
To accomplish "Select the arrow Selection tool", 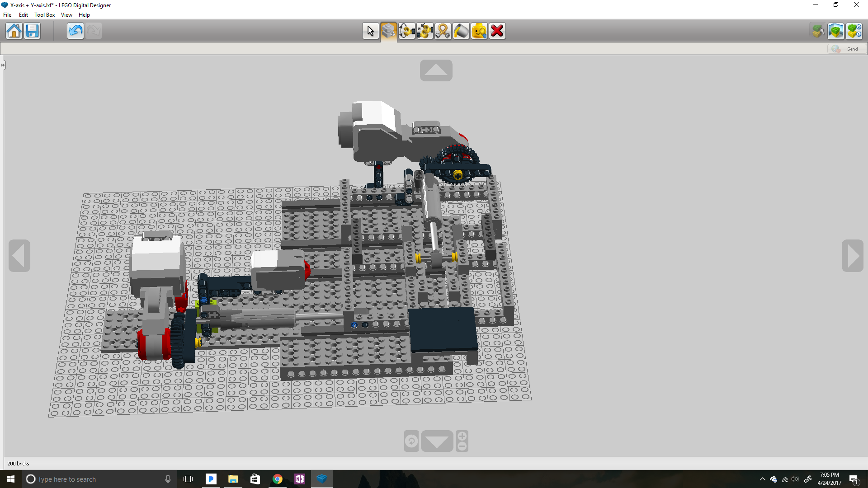I will [370, 31].
